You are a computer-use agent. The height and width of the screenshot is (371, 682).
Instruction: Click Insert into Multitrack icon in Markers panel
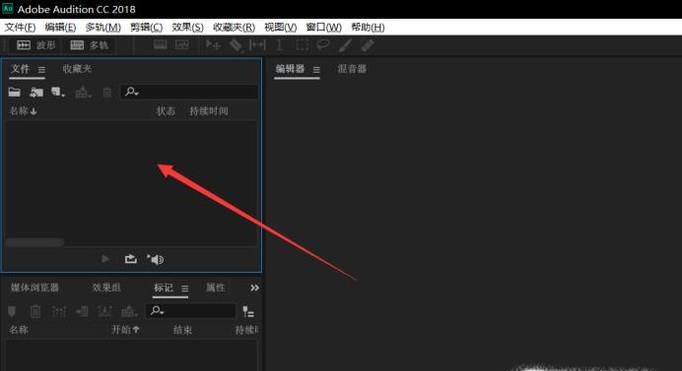pos(128,311)
